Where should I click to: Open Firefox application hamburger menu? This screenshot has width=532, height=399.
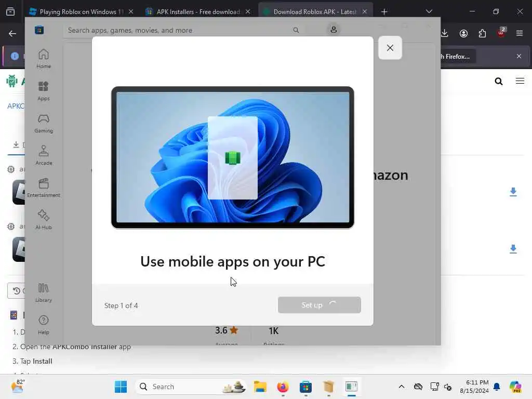(x=520, y=33)
